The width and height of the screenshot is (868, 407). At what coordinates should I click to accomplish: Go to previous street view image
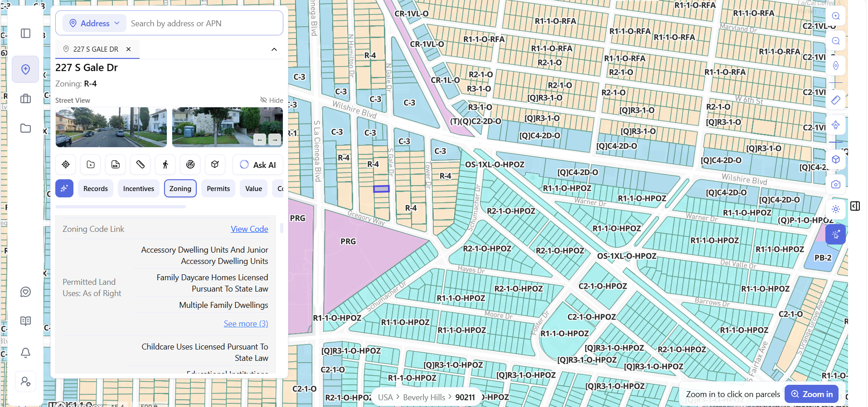(260, 139)
